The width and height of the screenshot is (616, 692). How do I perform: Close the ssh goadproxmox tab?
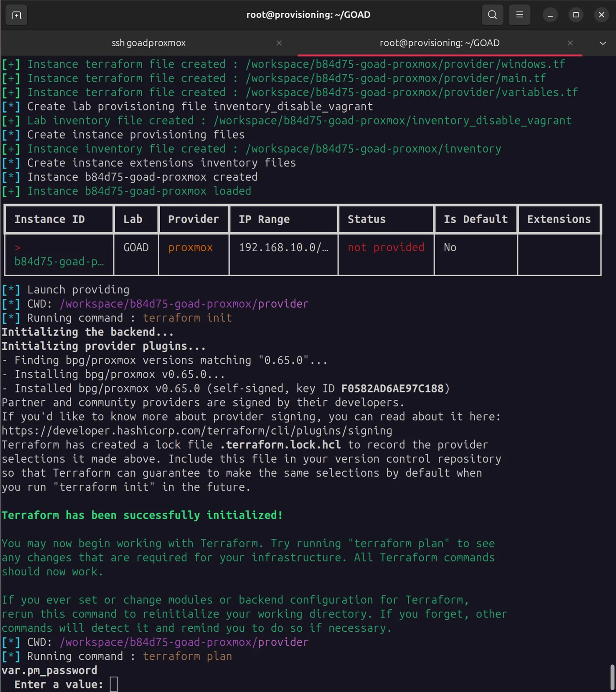point(279,43)
